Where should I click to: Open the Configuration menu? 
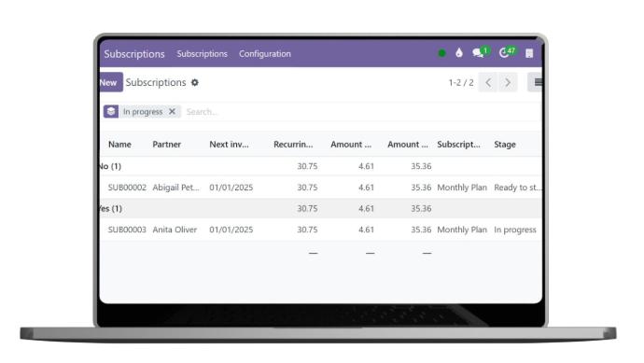pyautogui.click(x=265, y=54)
